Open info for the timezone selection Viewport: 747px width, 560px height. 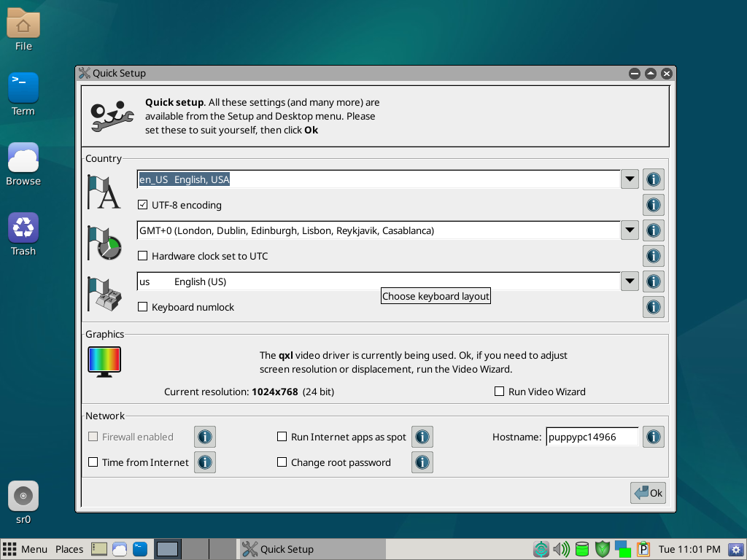(653, 230)
